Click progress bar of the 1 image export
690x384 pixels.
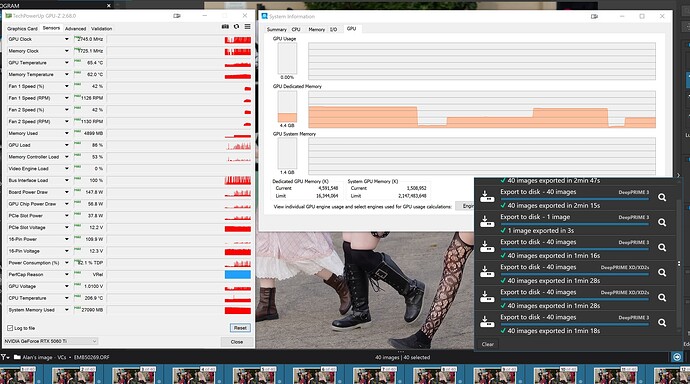pos(574,224)
